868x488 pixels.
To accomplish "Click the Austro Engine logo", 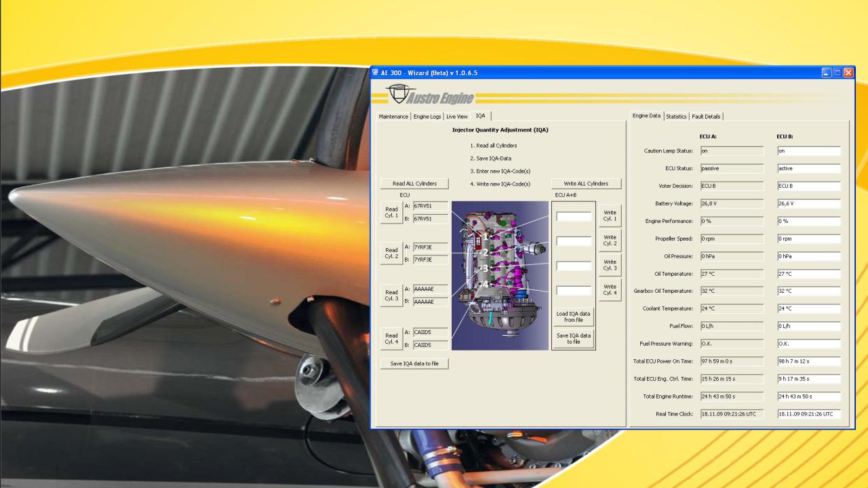I will (x=430, y=96).
